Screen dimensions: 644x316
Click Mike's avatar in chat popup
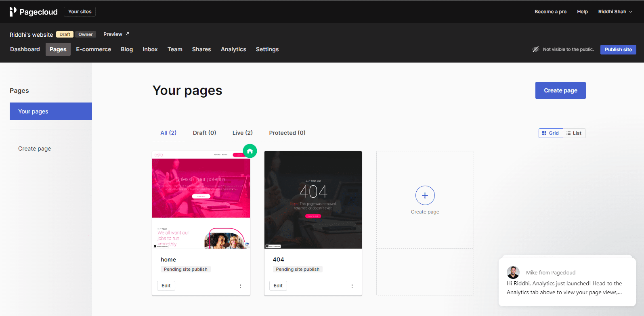513,272
